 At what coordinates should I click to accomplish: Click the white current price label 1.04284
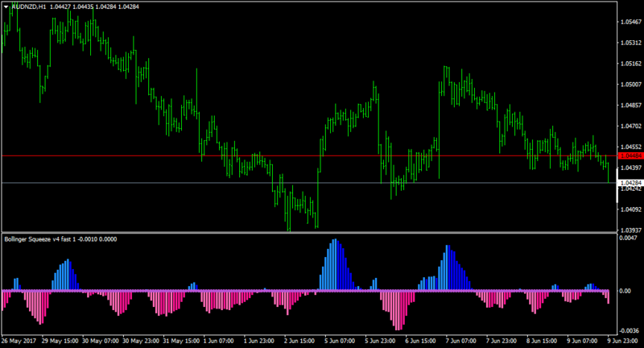(631, 182)
